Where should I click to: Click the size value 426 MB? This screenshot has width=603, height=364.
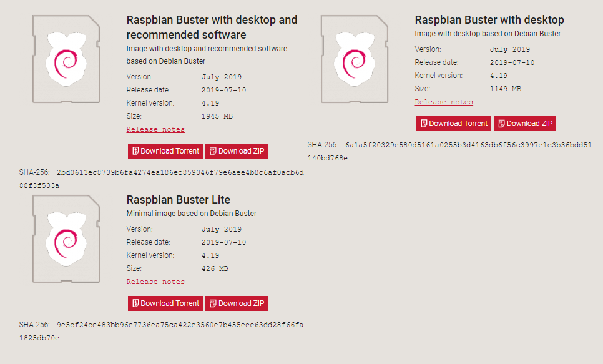[215, 268]
